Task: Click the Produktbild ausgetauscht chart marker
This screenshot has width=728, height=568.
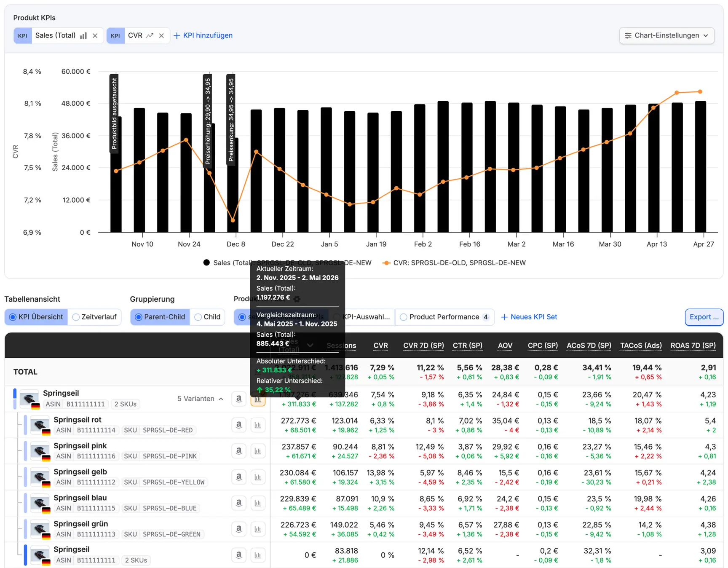Action: 114,114
